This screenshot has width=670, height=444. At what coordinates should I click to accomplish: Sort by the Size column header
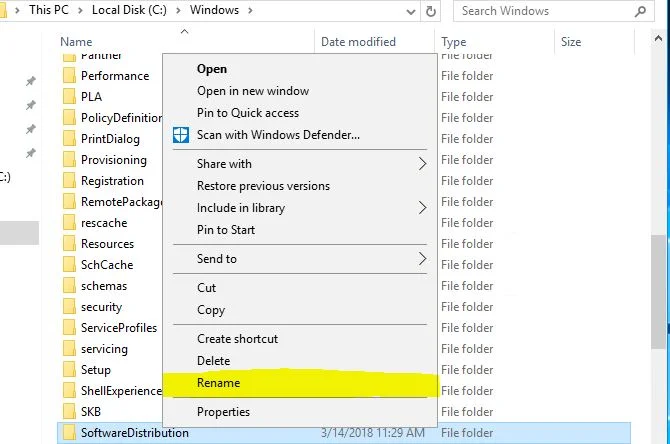tap(571, 42)
